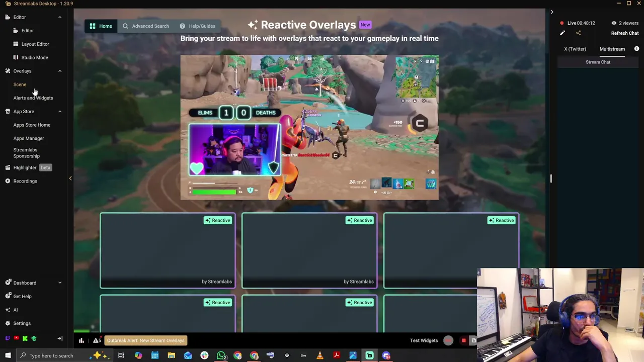Open the Photos app from the taskbar

point(353,355)
